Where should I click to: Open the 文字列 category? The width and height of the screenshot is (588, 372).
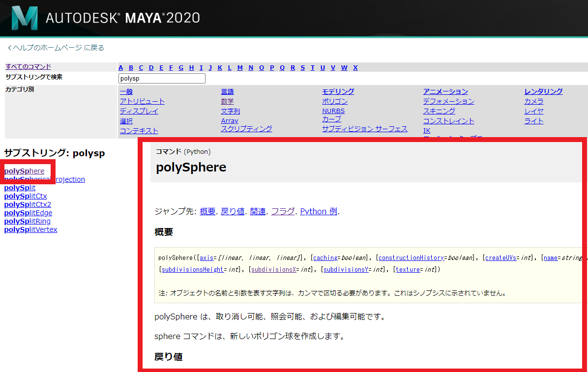(x=230, y=111)
